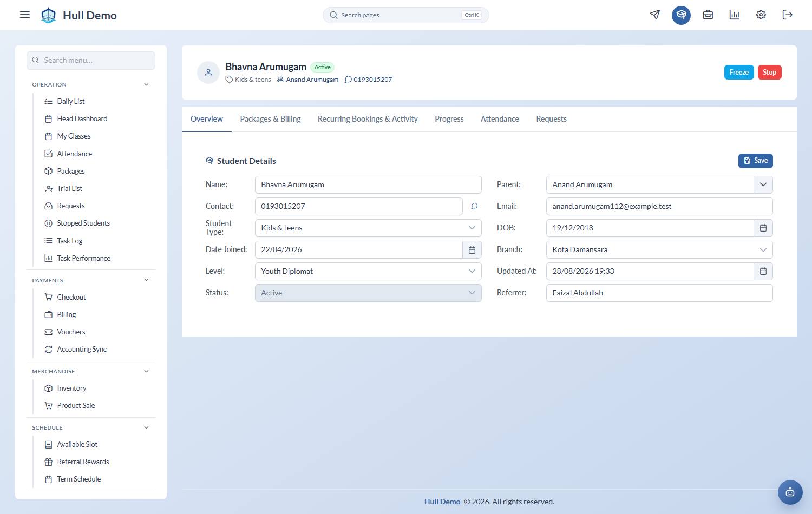This screenshot has height=514, width=812.
Task: Click the Hull Demo ship logo
Action: [49, 15]
